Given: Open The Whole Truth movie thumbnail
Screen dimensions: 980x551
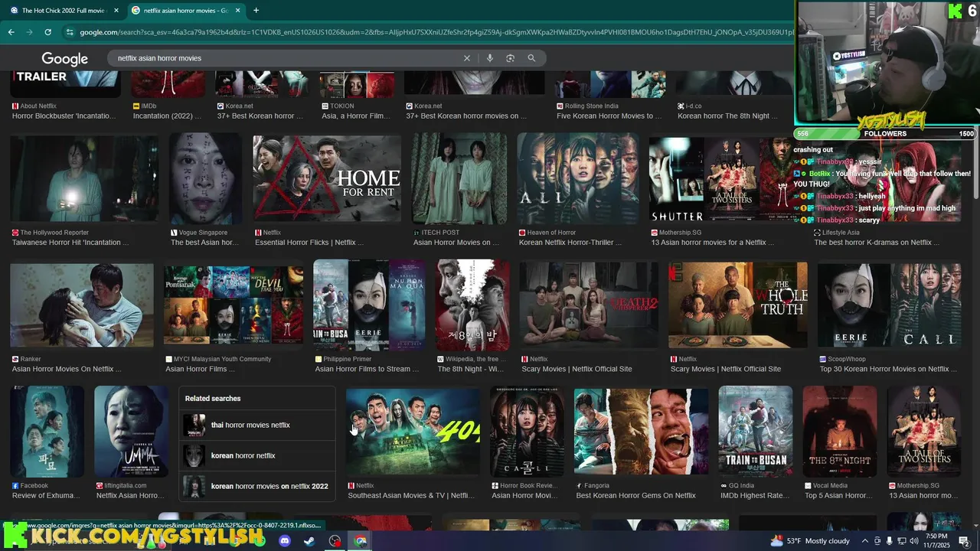Looking at the screenshot, I should [738, 305].
